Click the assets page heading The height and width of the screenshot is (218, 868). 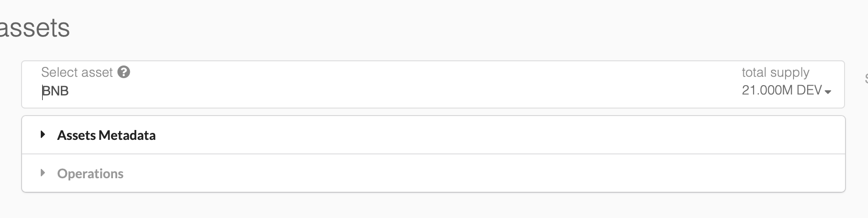coord(35,28)
